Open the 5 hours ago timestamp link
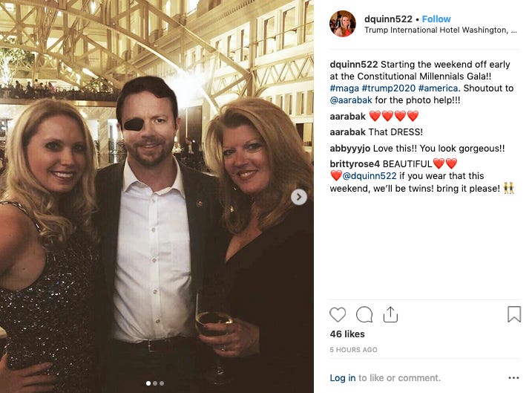The image size is (532, 393). point(353,350)
